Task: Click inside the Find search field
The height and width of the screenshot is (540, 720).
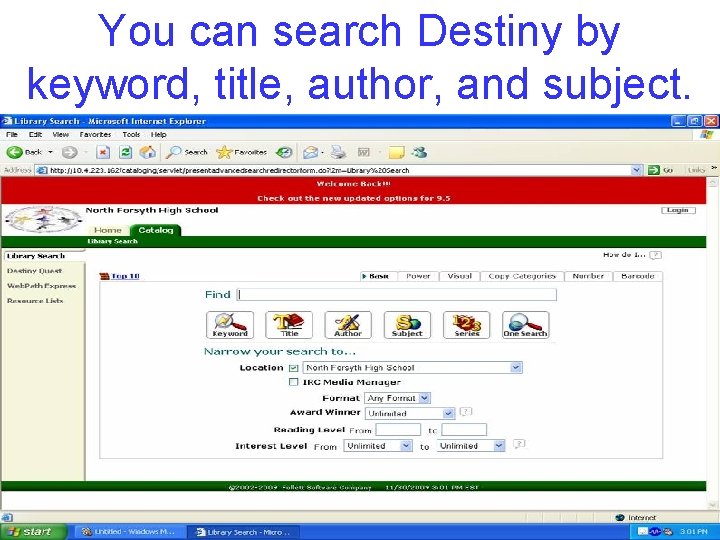Action: 397,295
